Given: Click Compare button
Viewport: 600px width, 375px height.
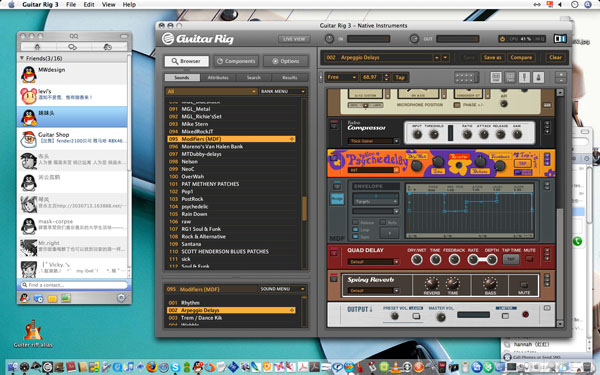Looking at the screenshot, I should [x=521, y=58].
